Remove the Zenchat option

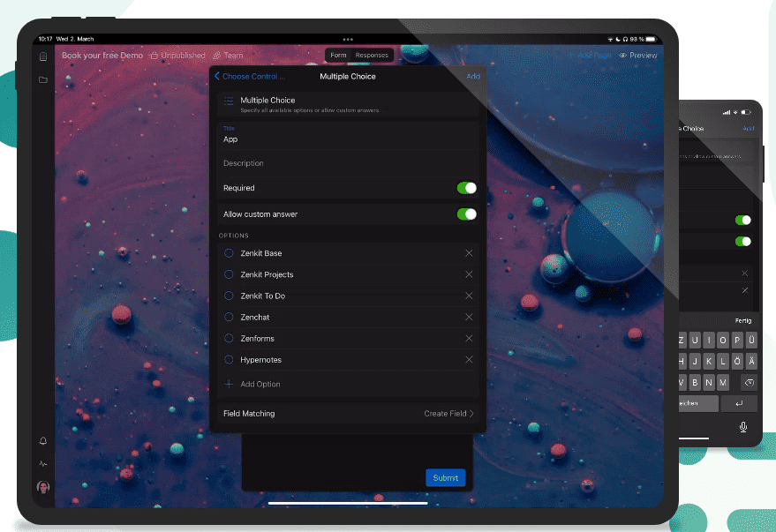[469, 317]
